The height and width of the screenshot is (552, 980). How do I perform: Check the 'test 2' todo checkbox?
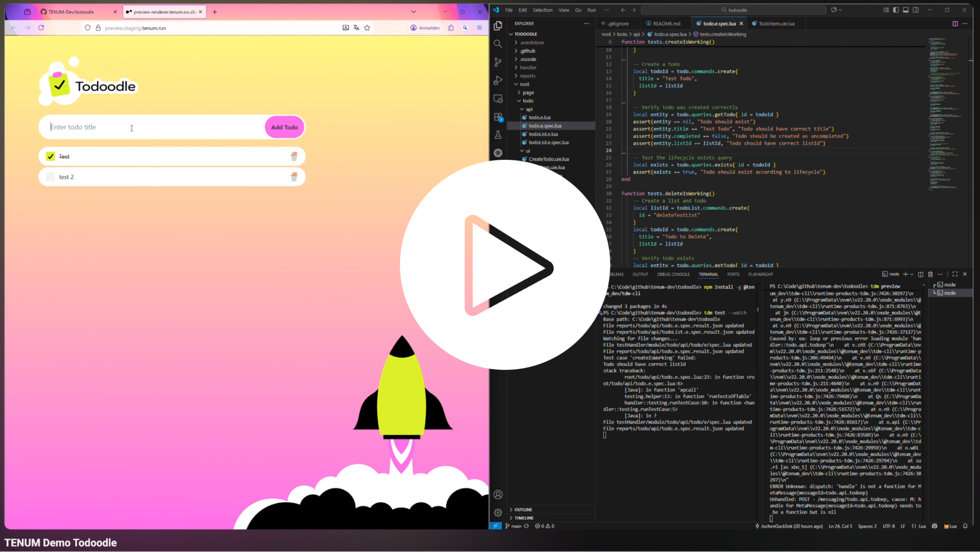tap(50, 177)
